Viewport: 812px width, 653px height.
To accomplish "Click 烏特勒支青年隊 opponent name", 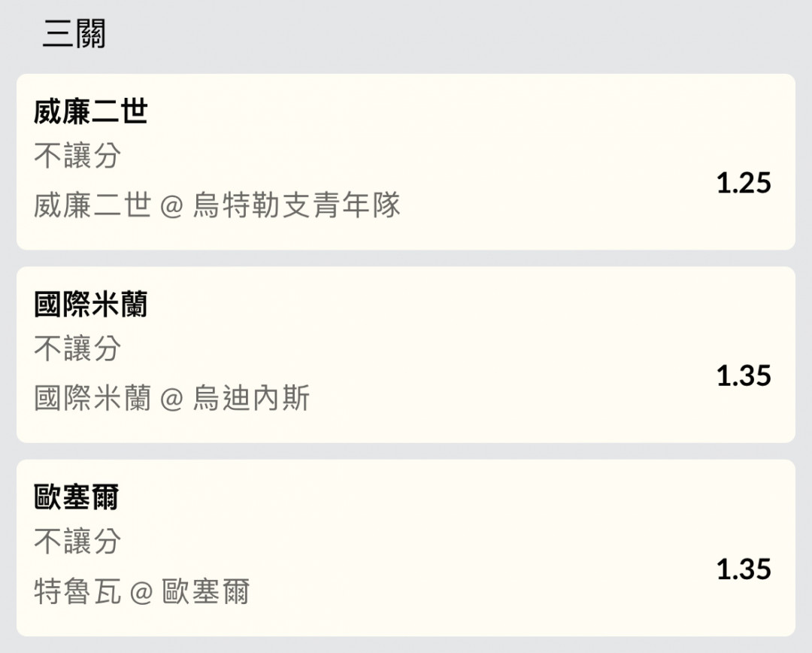I will click(297, 205).
